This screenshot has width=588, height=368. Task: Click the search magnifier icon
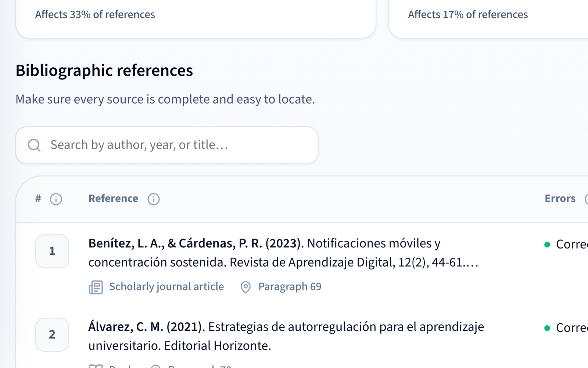pos(34,145)
